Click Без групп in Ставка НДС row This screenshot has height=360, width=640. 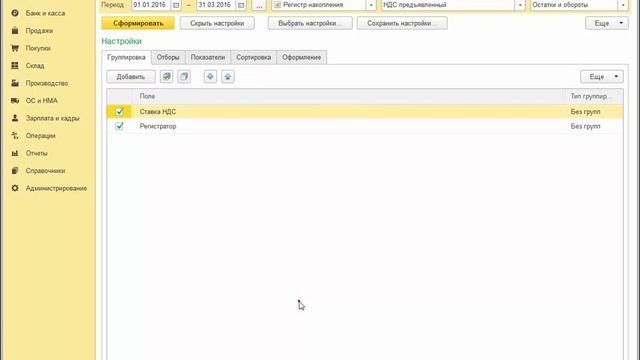click(585, 111)
